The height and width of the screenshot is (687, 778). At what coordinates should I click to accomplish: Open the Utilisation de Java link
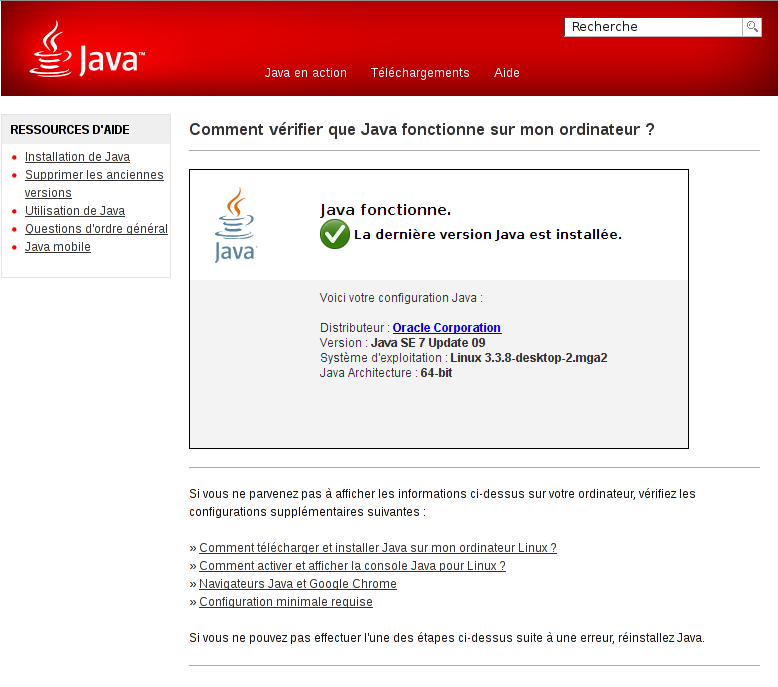(x=75, y=211)
